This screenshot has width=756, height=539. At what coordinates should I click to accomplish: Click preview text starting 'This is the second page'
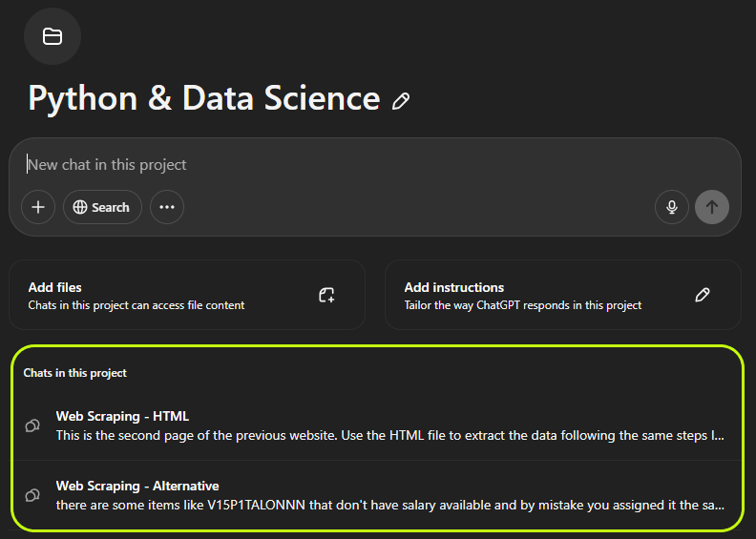(390, 436)
